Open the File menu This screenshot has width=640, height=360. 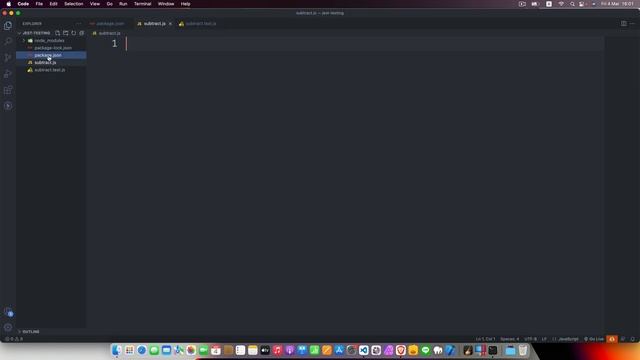39,4
